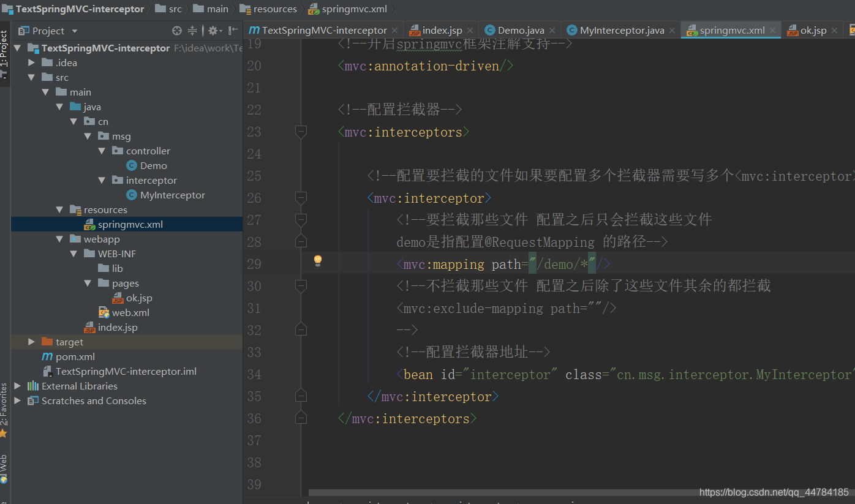Click the External Libraries icon

(x=33, y=386)
